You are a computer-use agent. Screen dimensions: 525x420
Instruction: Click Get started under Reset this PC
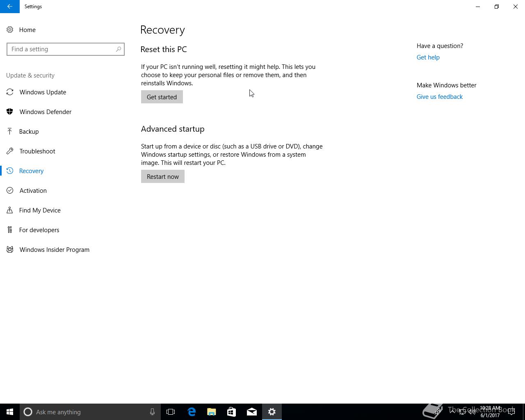tap(162, 97)
